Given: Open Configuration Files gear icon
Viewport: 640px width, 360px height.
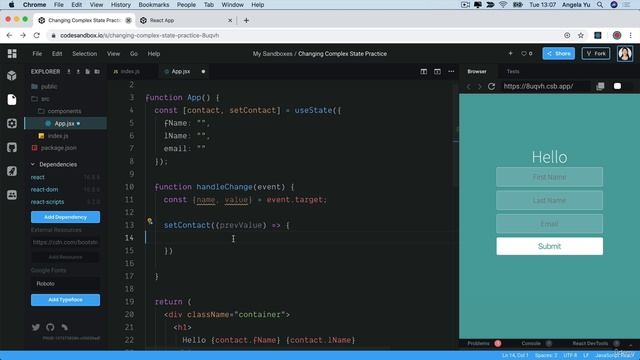Looking at the screenshot, I should 12,123.
